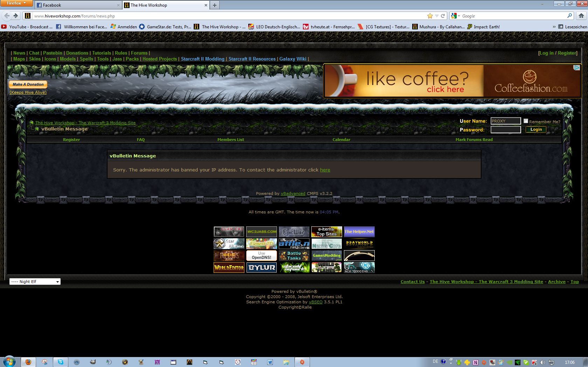Click the Login button
Image resolution: width=588 pixels, height=367 pixels.
536,129
